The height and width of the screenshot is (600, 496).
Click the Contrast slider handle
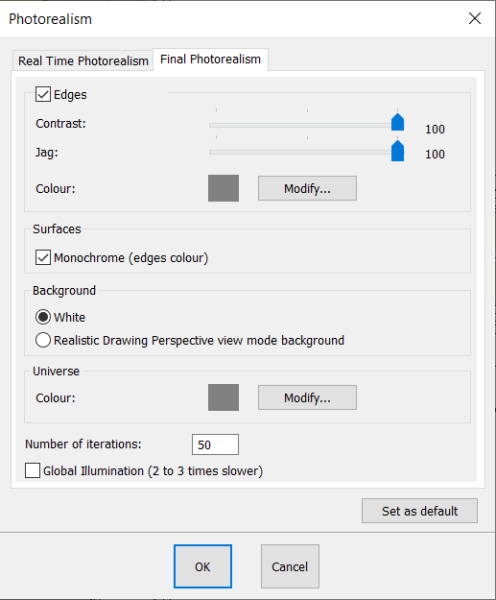[x=398, y=122]
